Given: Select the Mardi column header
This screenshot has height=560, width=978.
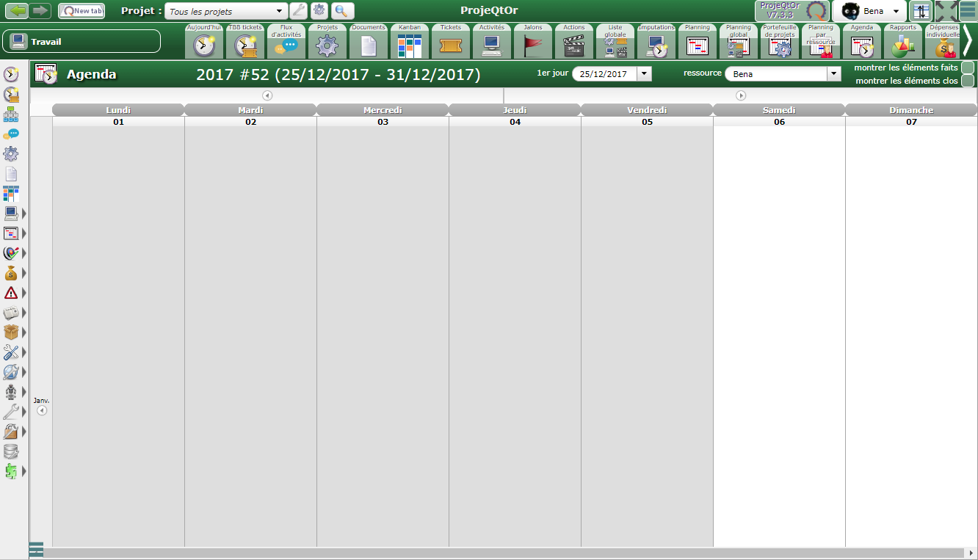Looking at the screenshot, I should coord(250,110).
